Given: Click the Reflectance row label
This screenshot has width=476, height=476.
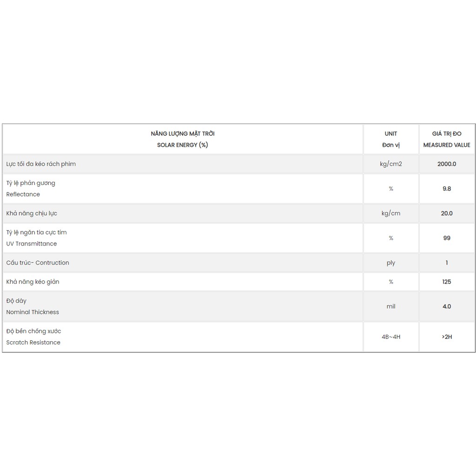Looking at the screenshot, I should (x=23, y=194).
